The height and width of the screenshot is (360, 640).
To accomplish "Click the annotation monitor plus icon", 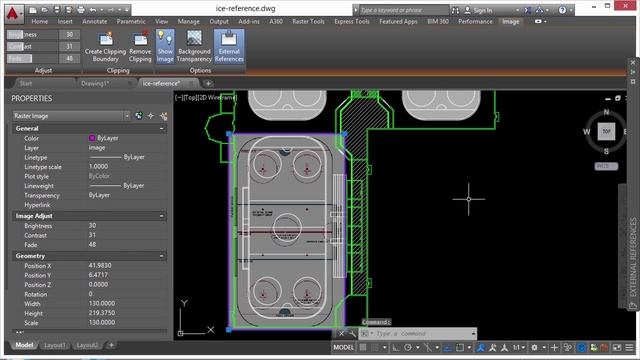I will pyautogui.click(x=554, y=347).
